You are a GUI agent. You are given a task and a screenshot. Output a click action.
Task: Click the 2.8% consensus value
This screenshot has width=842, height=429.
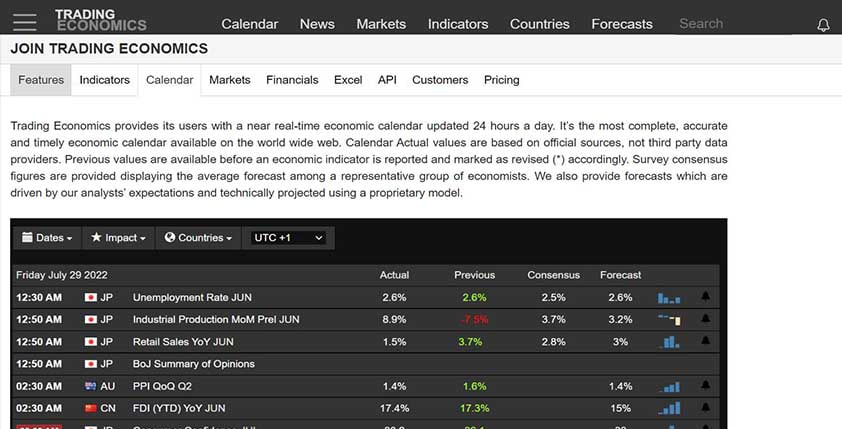coord(554,341)
